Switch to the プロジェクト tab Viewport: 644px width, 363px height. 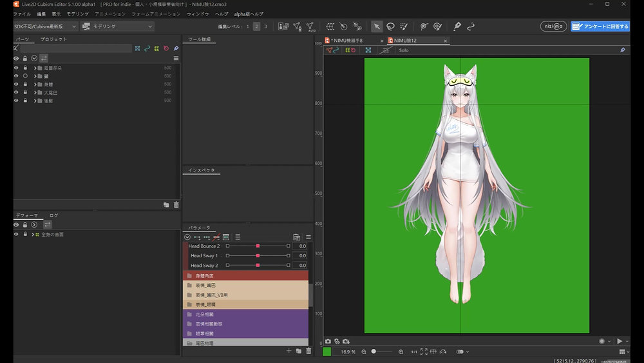pos(53,39)
